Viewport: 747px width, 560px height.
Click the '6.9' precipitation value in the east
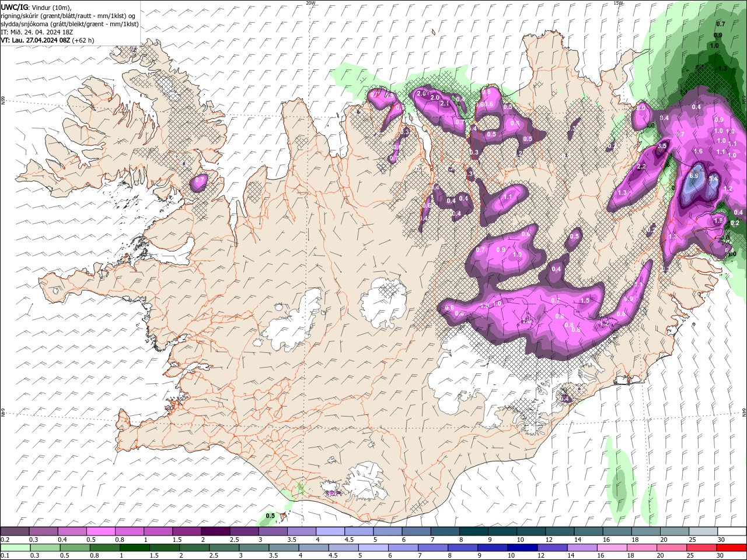[694, 176]
